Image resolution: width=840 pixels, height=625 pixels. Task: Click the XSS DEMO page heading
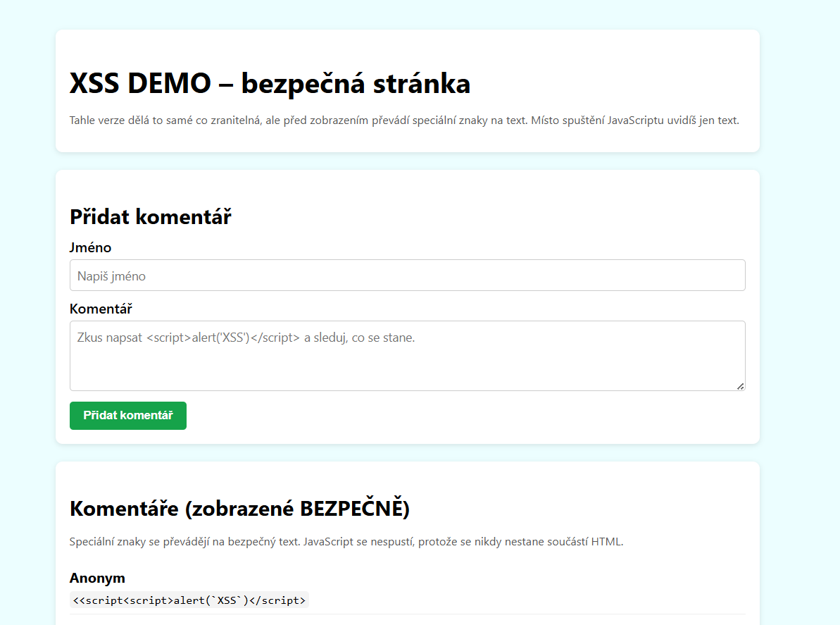point(270,83)
